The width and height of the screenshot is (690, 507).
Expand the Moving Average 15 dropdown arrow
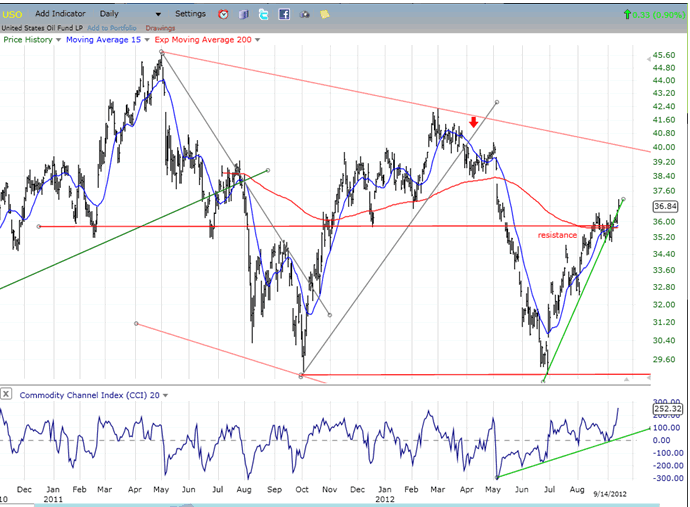pyautogui.click(x=147, y=40)
